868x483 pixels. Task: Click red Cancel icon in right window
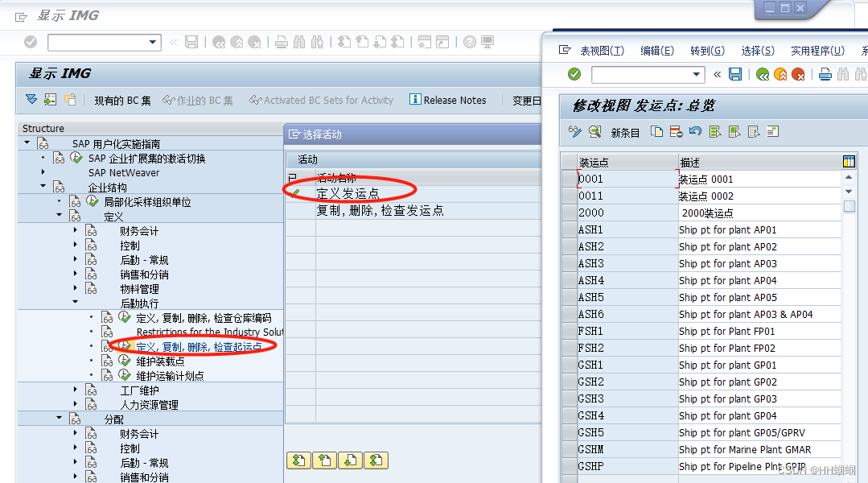click(798, 74)
